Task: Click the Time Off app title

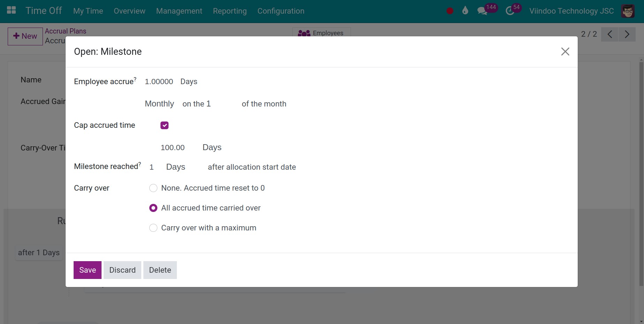Action: 44,10
